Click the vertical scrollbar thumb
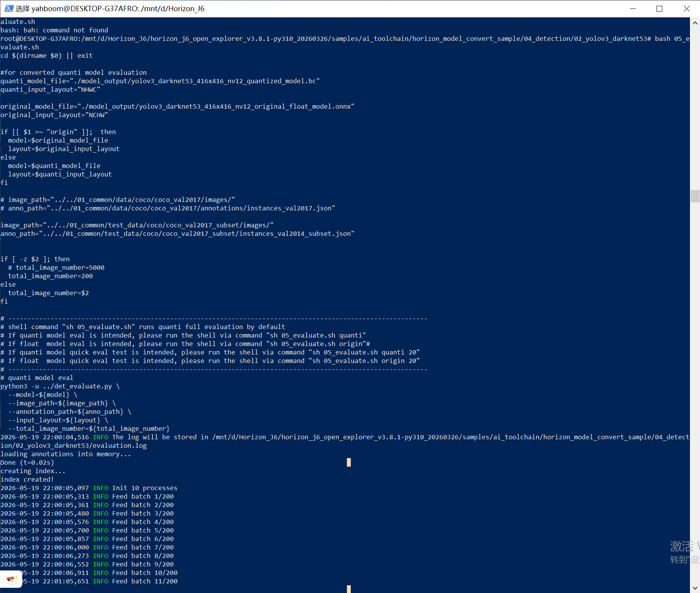700x593 pixels. click(695, 196)
